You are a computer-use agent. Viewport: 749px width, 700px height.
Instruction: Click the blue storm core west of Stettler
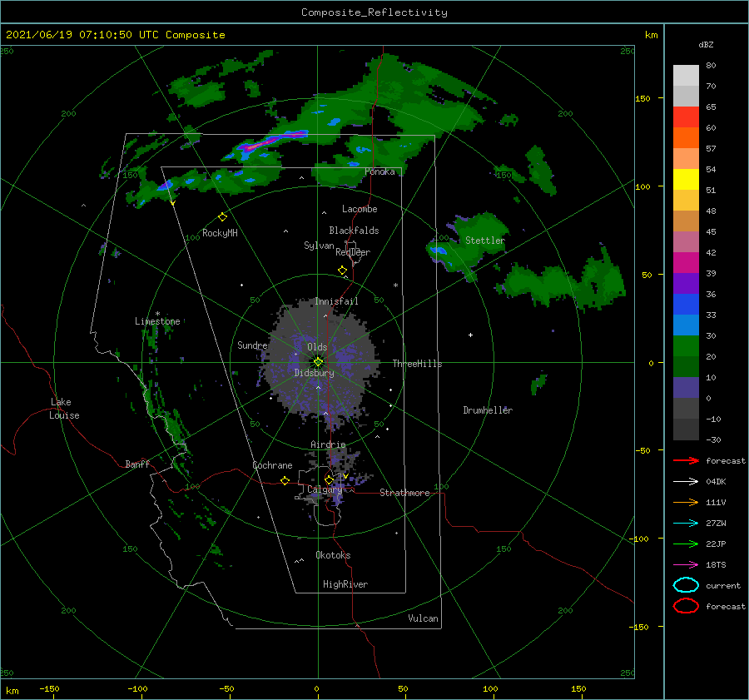439,251
